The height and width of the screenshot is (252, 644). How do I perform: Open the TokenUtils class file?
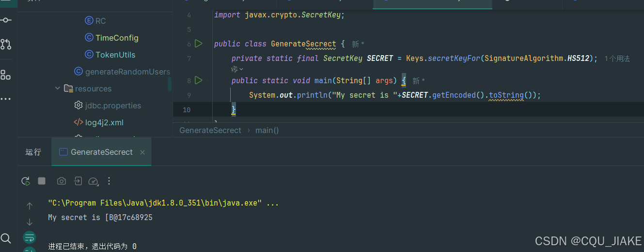point(115,55)
